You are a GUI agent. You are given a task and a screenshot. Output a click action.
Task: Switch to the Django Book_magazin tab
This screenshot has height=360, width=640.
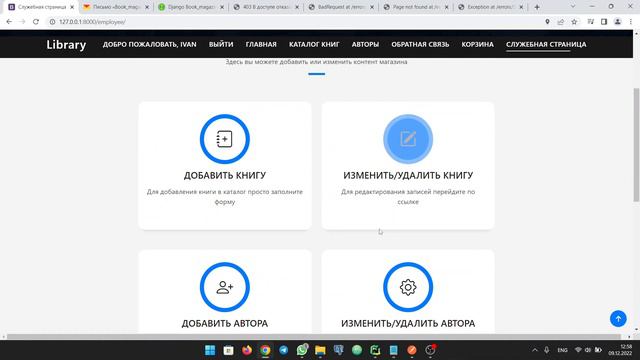pyautogui.click(x=191, y=7)
